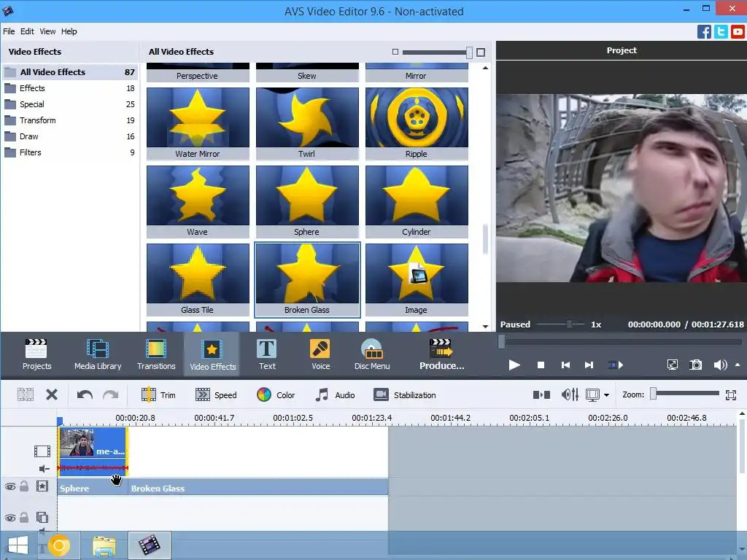Stop the preview playback
The image size is (747, 560).
541,365
